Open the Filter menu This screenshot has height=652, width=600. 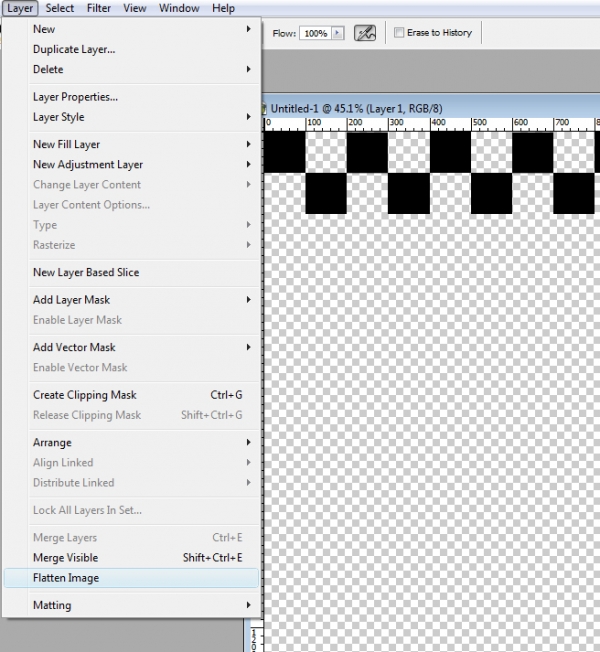tap(99, 8)
